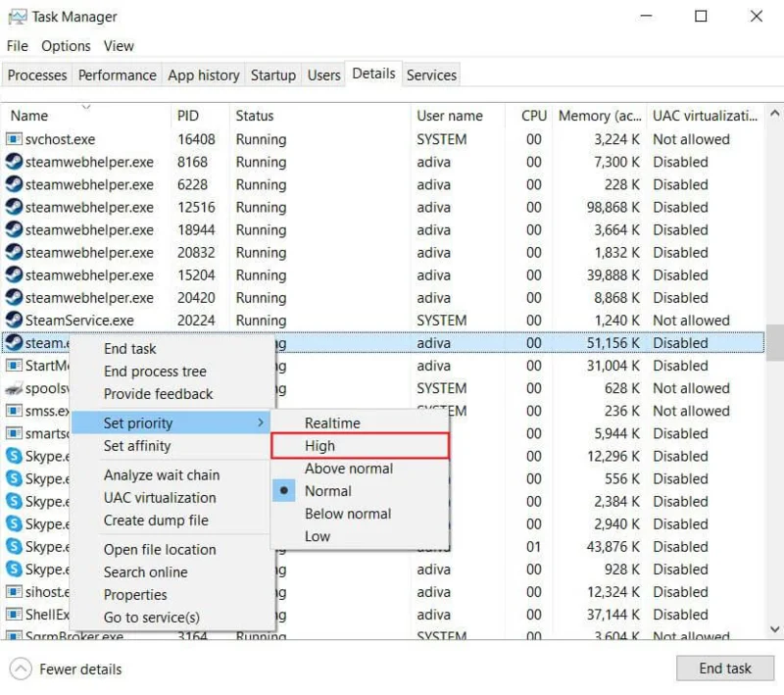Click Steam icon for steamwebhelper.exe PID 20832

[14, 252]
